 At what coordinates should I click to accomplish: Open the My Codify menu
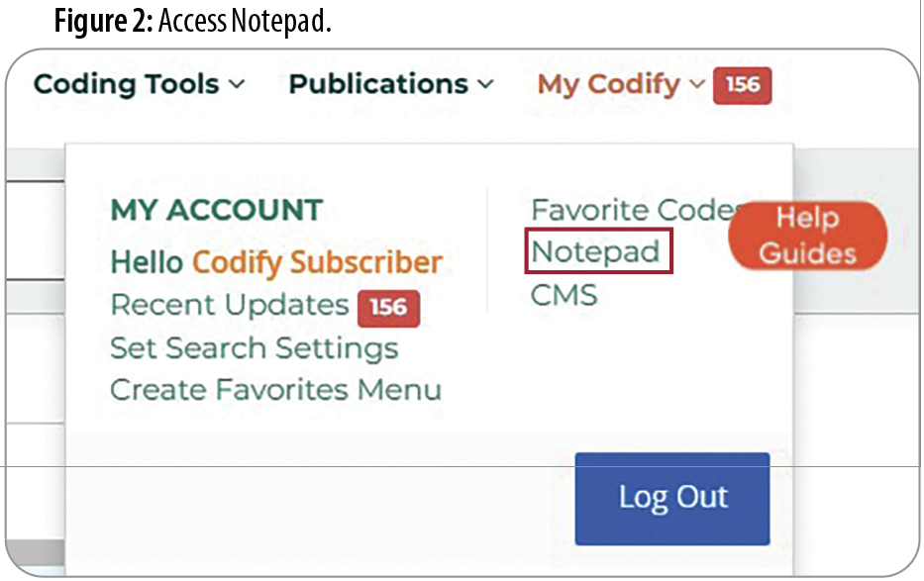pos(621,85)
